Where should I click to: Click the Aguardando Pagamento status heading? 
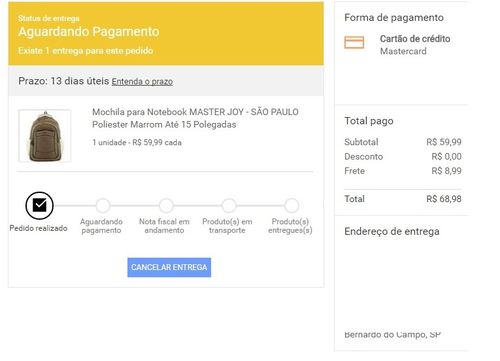(x=89, y=32)
